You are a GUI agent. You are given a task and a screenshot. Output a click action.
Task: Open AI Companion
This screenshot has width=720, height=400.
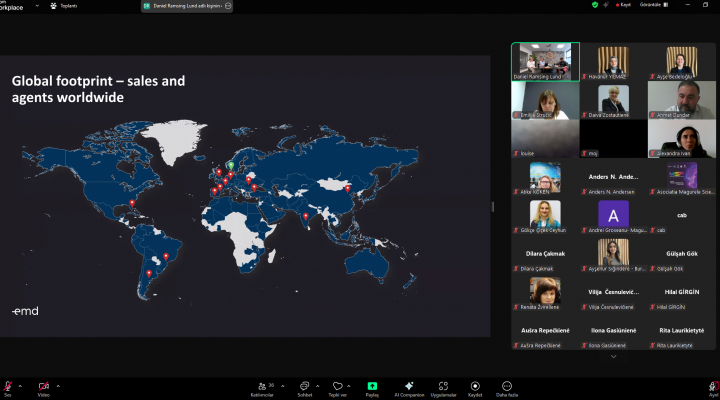coord(408,387)
